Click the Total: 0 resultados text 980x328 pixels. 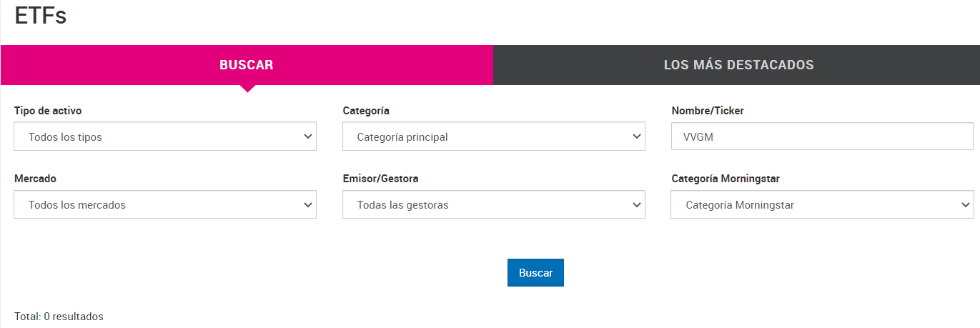pyautogui.click(x=59, y=316)
